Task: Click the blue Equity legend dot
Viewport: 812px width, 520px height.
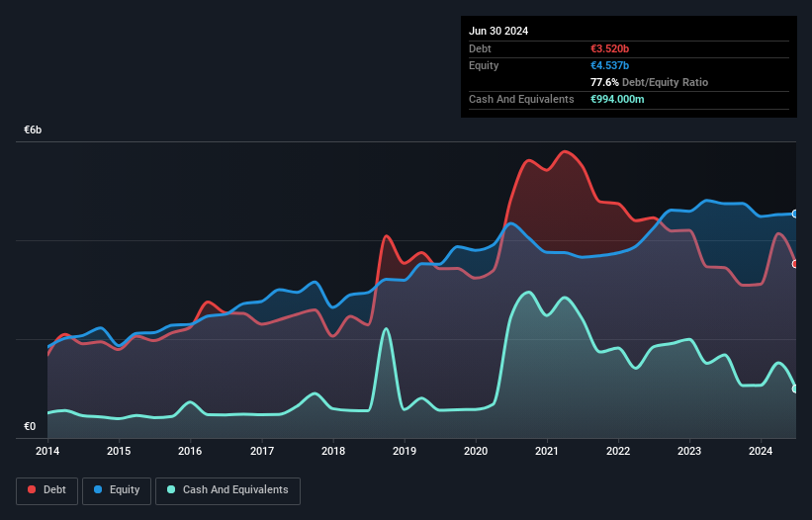Action: click(98, 489)
